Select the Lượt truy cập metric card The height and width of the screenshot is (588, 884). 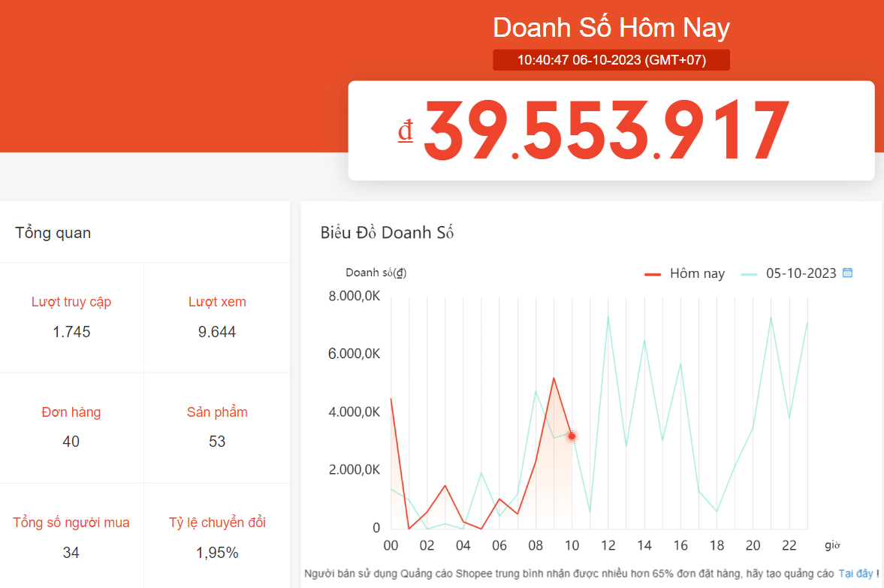pos(71,318)
